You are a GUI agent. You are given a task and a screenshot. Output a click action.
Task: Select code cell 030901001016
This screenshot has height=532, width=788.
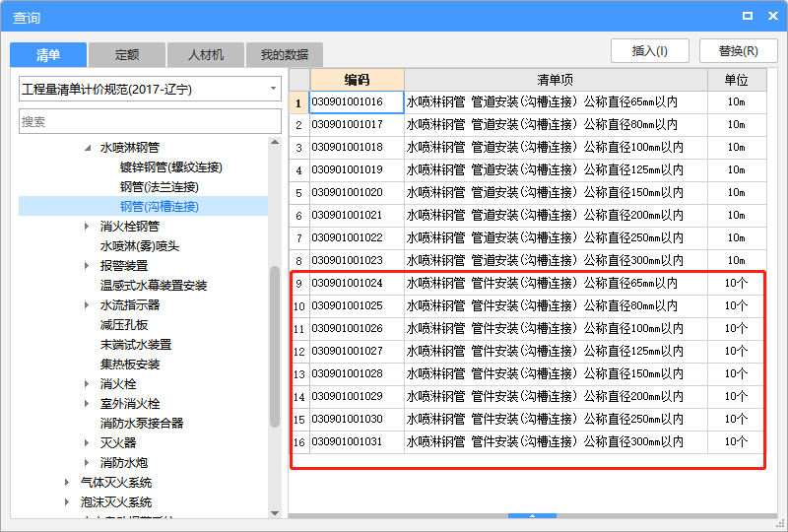tap(357, 102)
